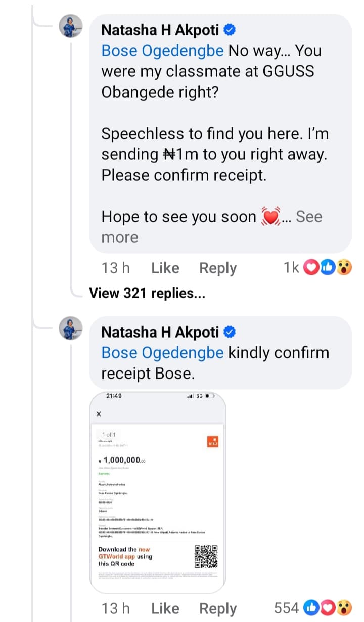This screenshot has height=622, width=364.
Task: Open reaction icons on second comment
Action: coord(329,607)
